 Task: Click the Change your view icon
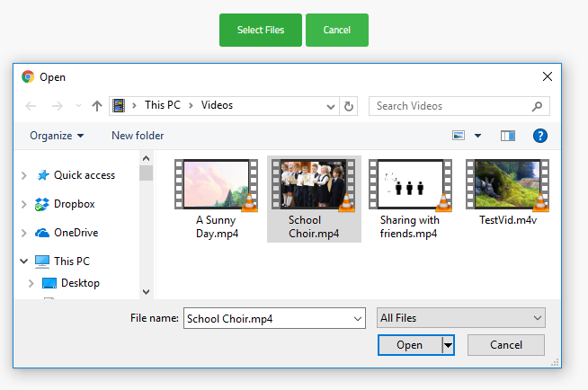coord(459,136)
